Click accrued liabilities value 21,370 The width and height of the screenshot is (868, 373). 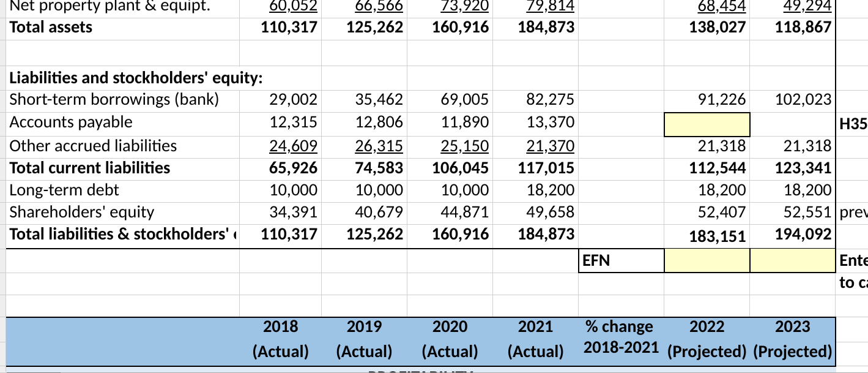[551, 146]
